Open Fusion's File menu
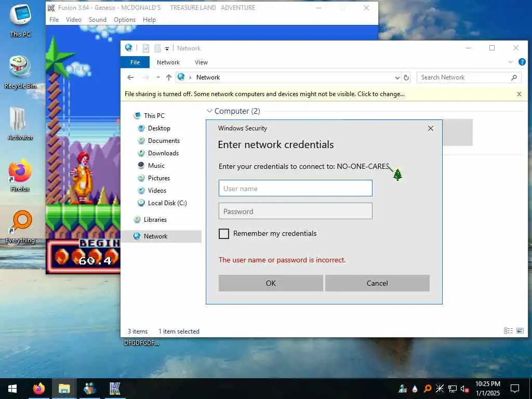Image resolution: width=532 pixels, height=399 pixels. tap(54, 20)
